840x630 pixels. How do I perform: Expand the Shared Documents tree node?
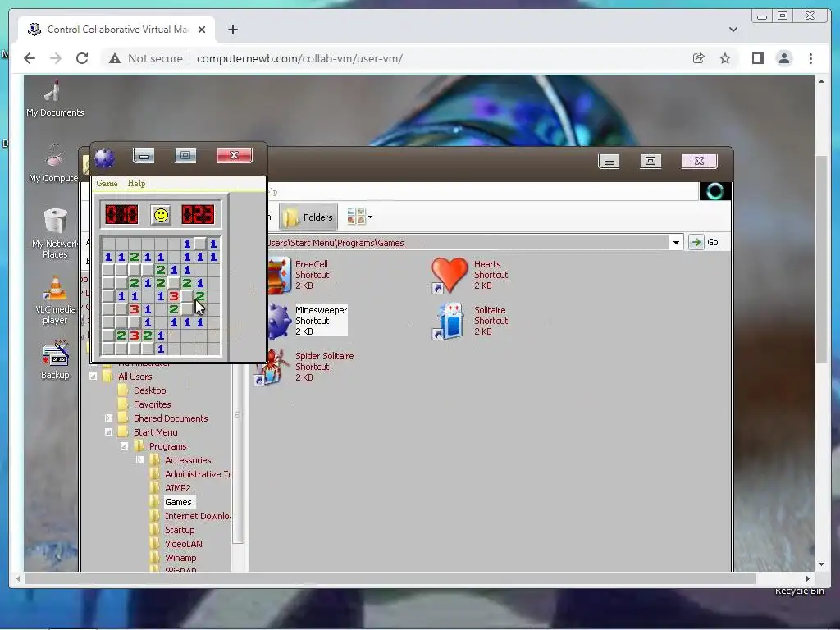tap(108, 418)
